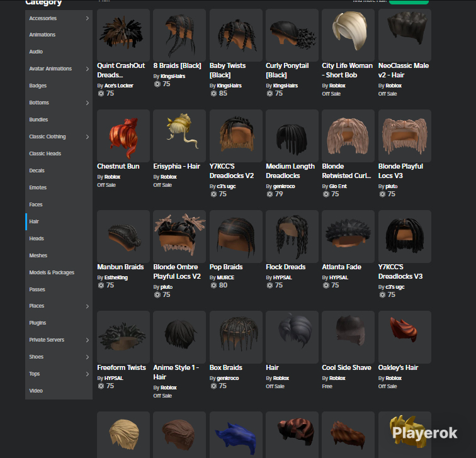Open the Pop Braids thumbnail
This screenshot has height=458, width=476.
(236, 237)
